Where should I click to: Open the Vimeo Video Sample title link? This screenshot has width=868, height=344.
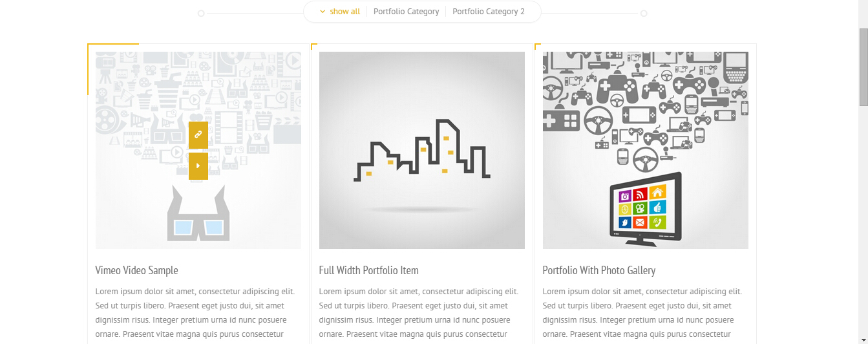point(136,270)
